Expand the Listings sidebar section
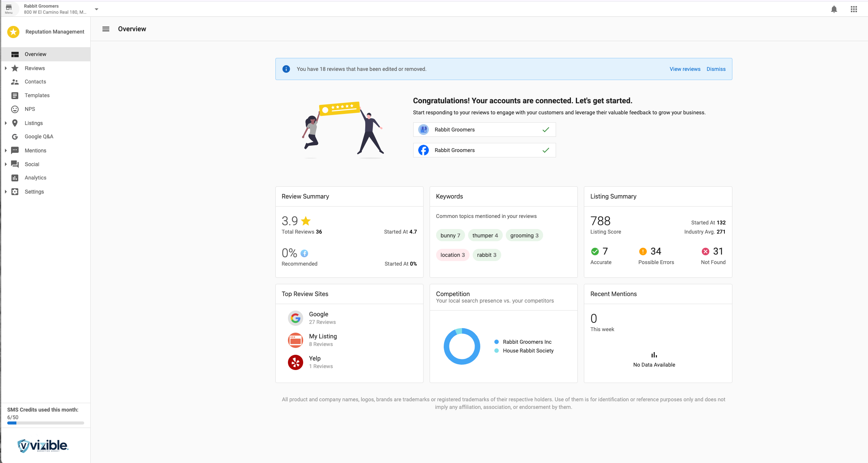Screen dimensions: 868x463 6,123
